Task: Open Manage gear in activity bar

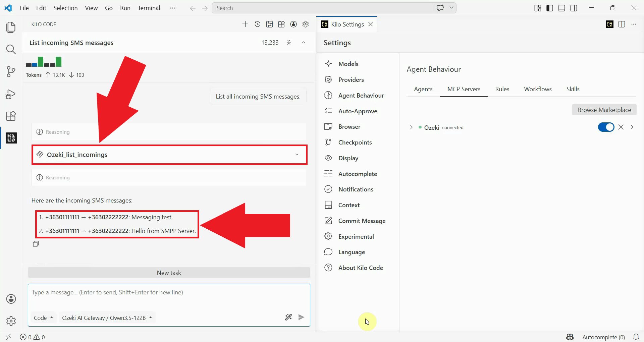Action: [11, 321]
